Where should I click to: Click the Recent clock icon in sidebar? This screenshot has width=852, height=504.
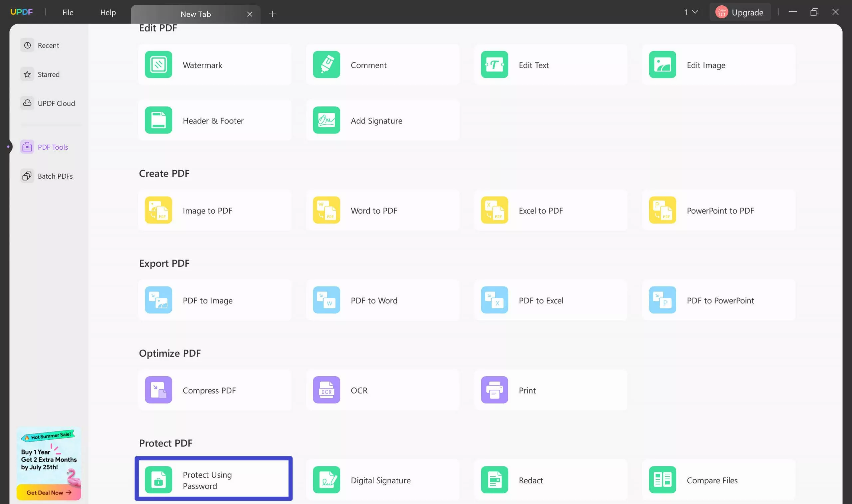[27, 45]
